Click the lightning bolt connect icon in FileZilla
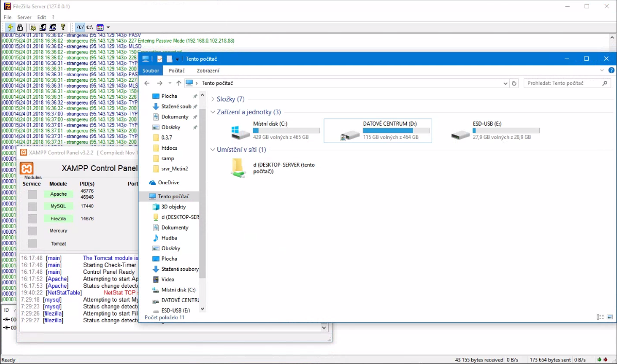This screenshot has height=364, width=617. coord(10,27)
